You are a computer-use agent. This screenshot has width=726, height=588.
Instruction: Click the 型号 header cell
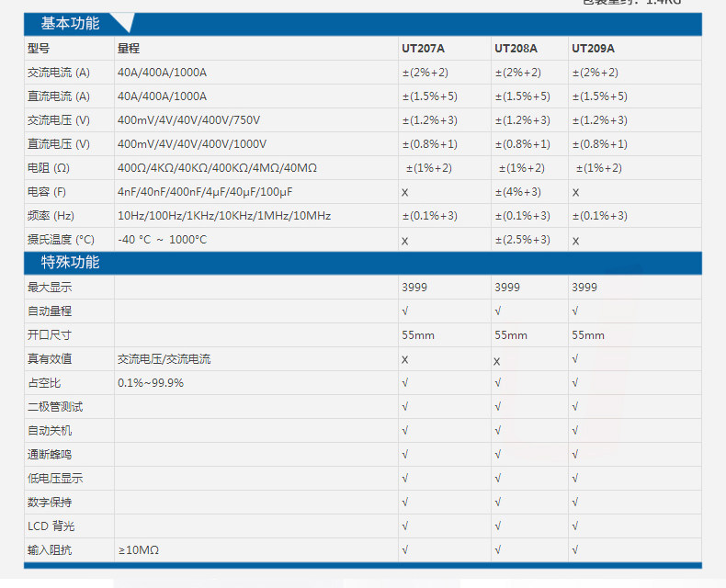coord(39,48)
